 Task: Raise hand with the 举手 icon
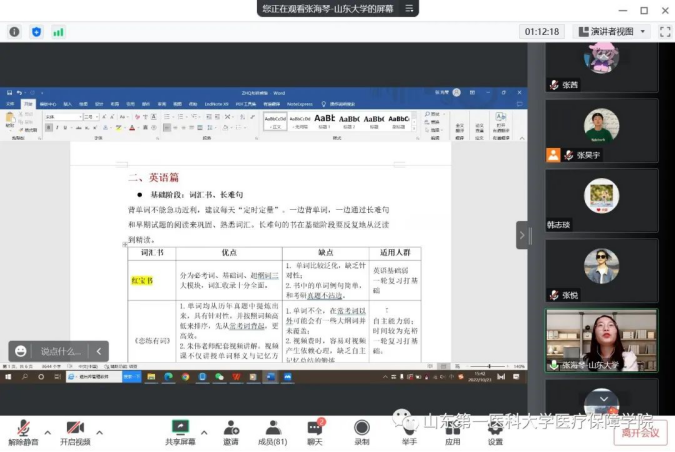[x=409, y=429]
